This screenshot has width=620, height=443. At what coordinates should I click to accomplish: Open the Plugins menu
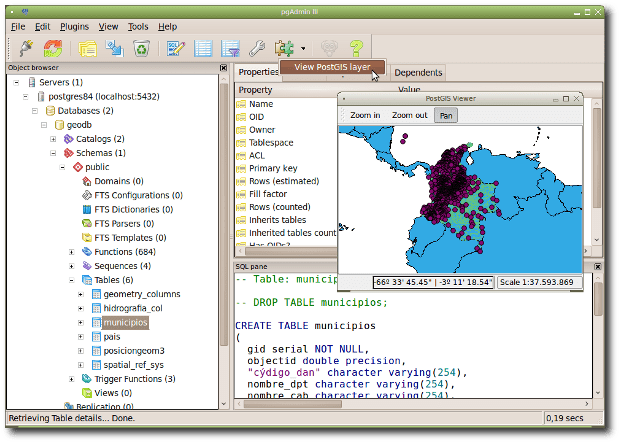coord(74,27)
